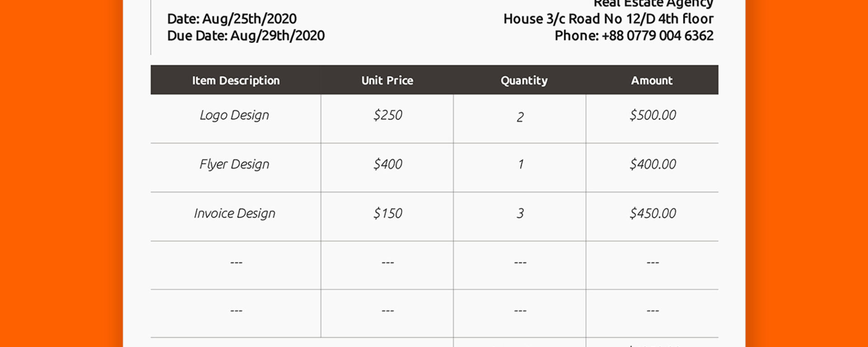This screenshot has width=868, height=347.
Task: Select the House 3/c Road address line
Action: coord(608,19)
